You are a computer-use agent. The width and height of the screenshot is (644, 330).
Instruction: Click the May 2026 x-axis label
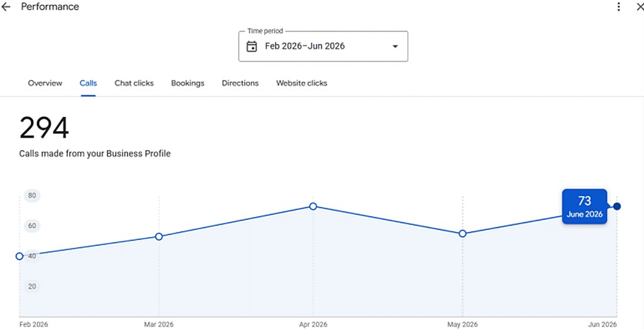click(x=462, y=324)
